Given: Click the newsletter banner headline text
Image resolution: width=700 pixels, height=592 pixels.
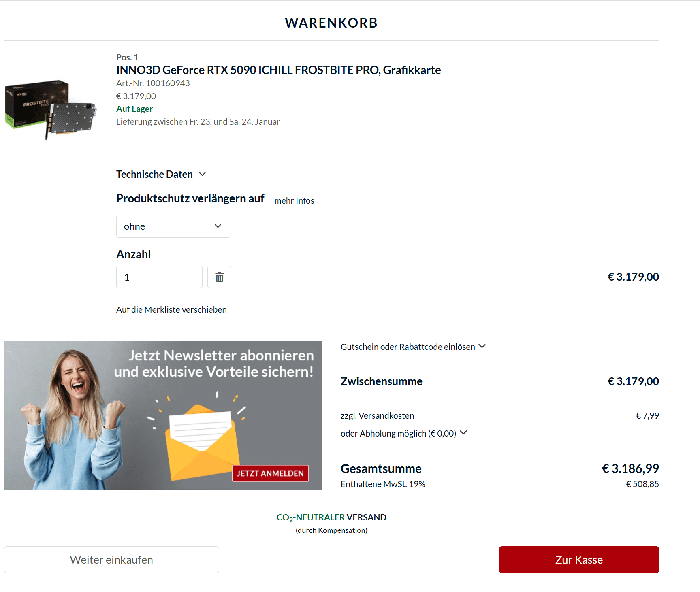Looking at the screenshot, I should tap(214, 363).
